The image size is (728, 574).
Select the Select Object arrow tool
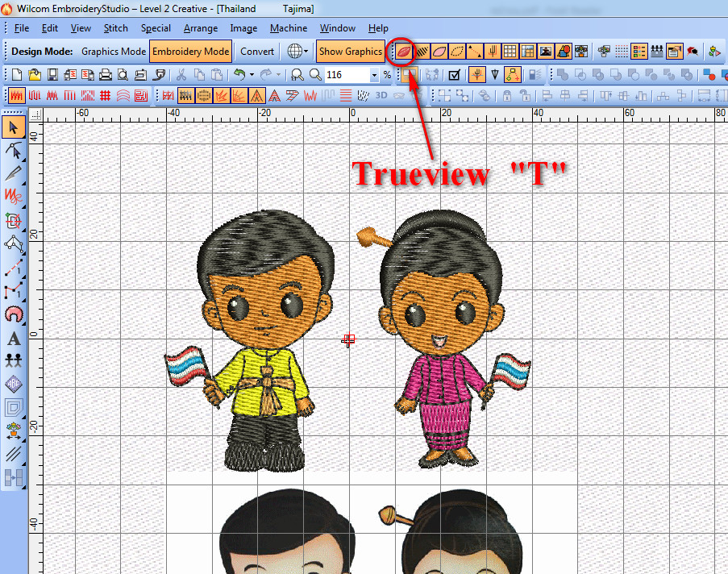14,127
